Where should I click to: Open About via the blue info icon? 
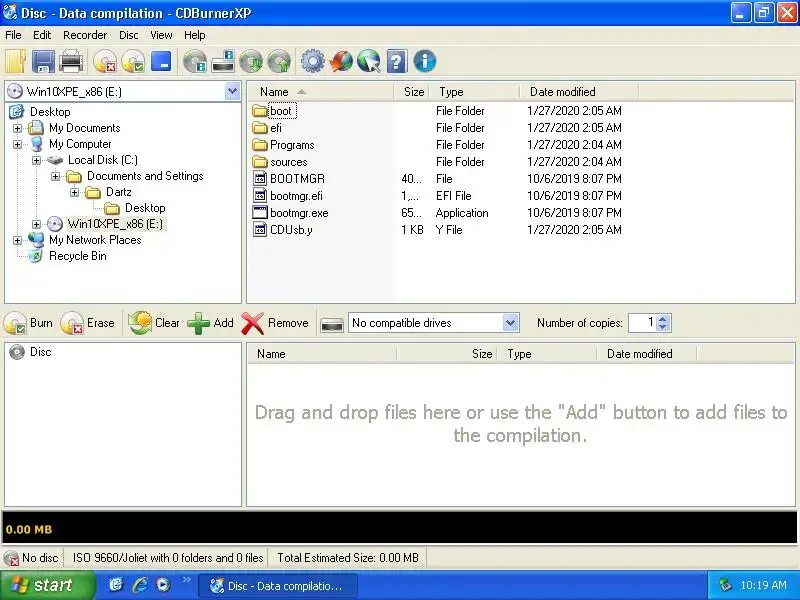pyautogui.click(x=424, y=62)
